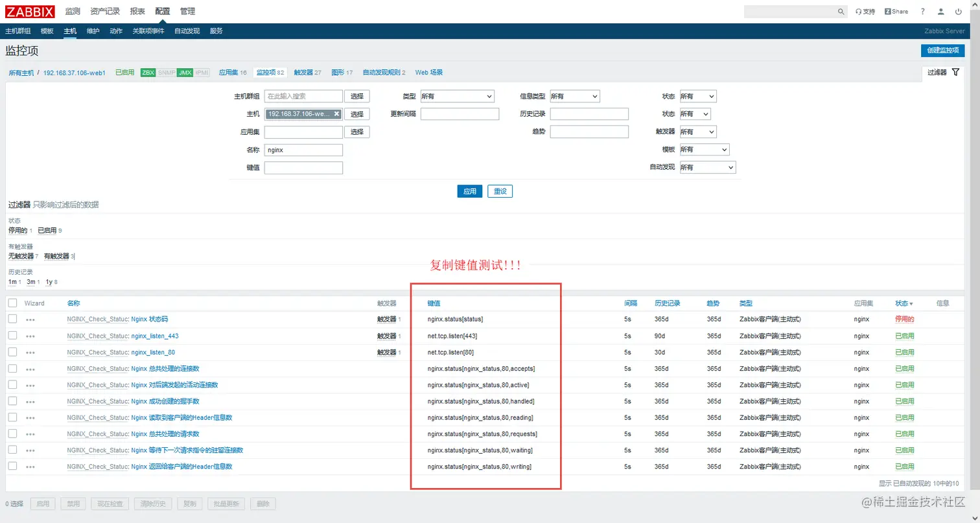
Task: Check the Nginx 状态码 item row
Action: (x=12, y=319)
